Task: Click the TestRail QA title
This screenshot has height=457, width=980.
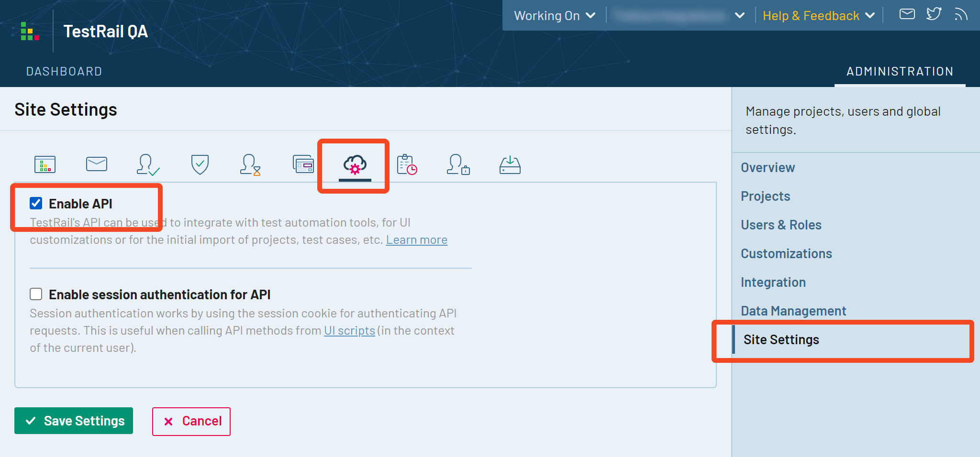Action: [x=106, y=32]
